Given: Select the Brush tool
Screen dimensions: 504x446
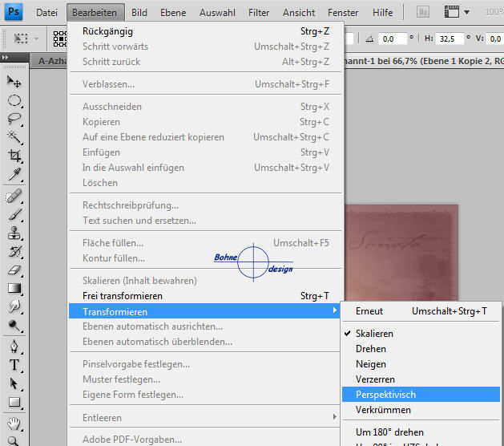Looking at the screenshot, I should (x=14, y=215).
